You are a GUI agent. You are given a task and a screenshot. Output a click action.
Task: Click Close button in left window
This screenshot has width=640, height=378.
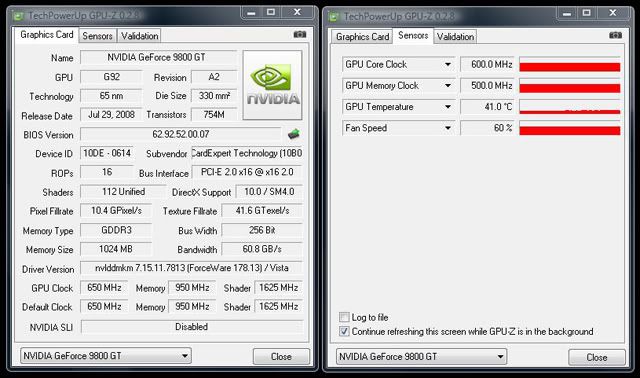coord(281,356)
